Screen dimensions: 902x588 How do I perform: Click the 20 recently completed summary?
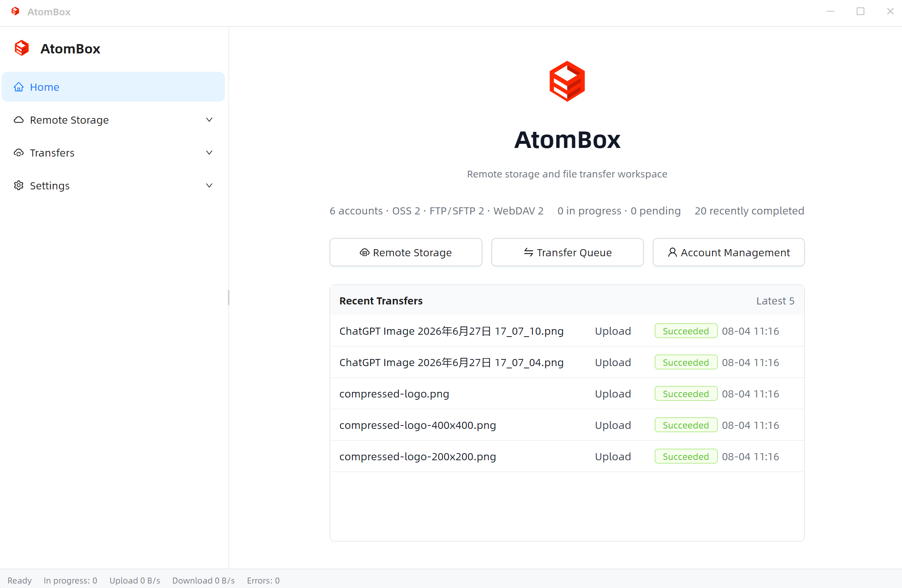click(749, 211)
